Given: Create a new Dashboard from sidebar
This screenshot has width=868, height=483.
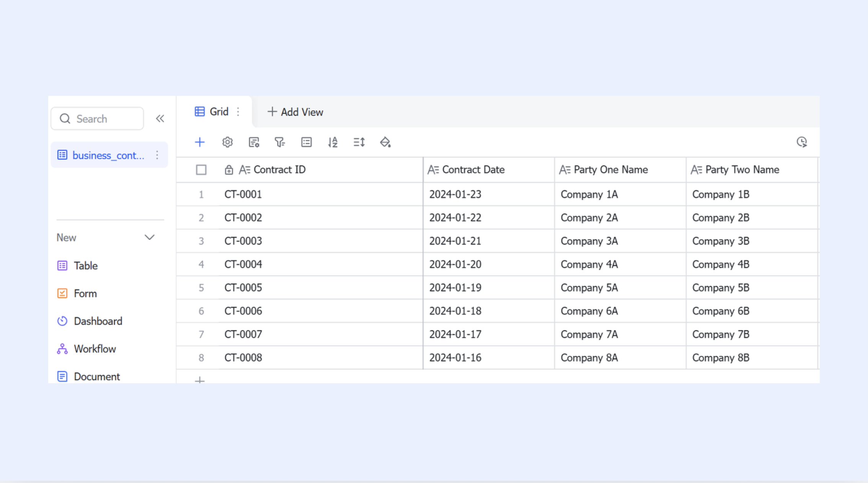Looking at the screenshot, I should click(98, 321).
